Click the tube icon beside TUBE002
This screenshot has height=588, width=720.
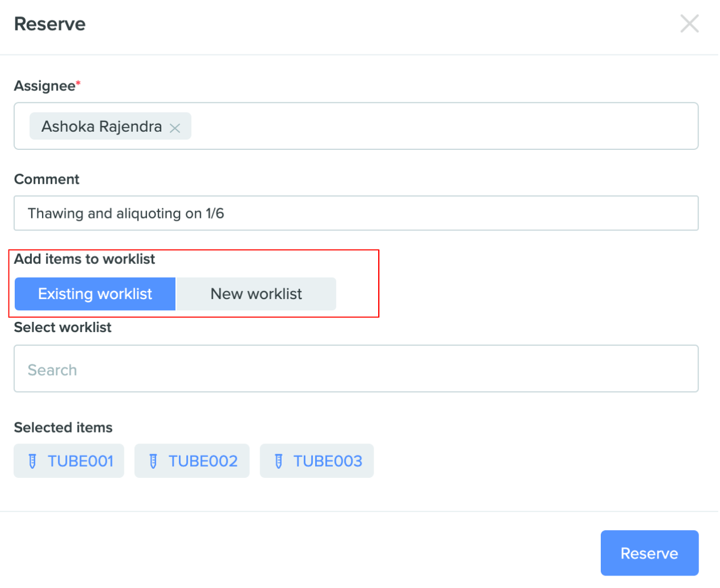(153, 461)
